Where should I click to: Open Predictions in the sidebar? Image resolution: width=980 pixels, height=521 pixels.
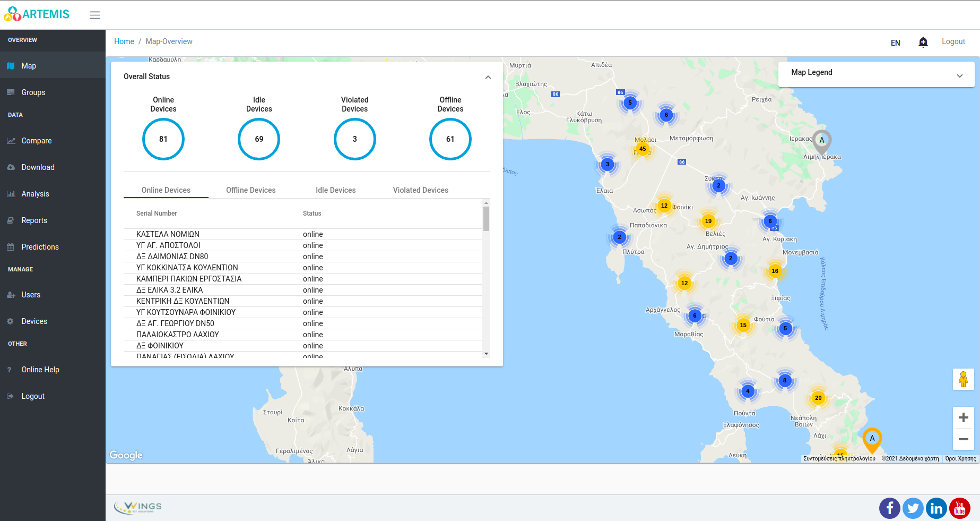(40, 247)
